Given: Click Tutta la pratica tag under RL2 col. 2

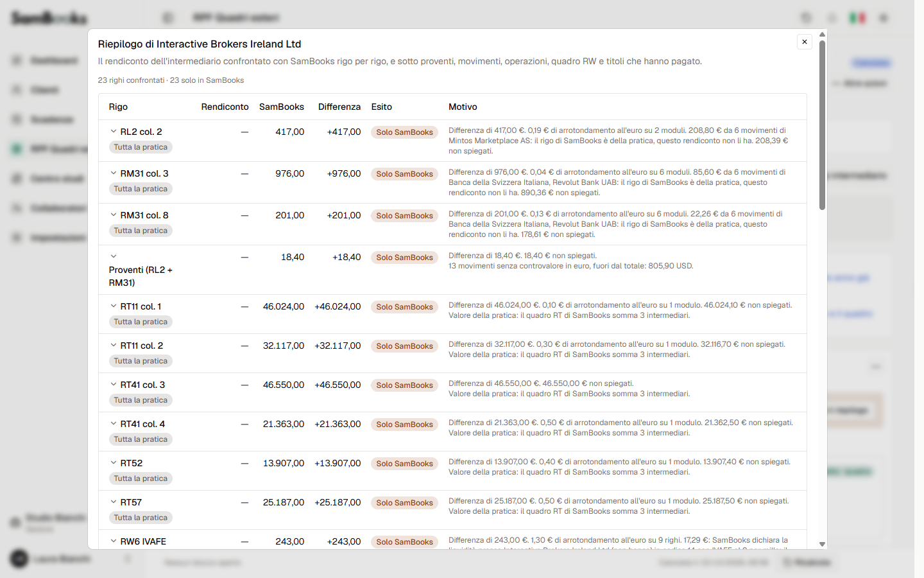Looking at the screenshot, I should pos(141,147).
